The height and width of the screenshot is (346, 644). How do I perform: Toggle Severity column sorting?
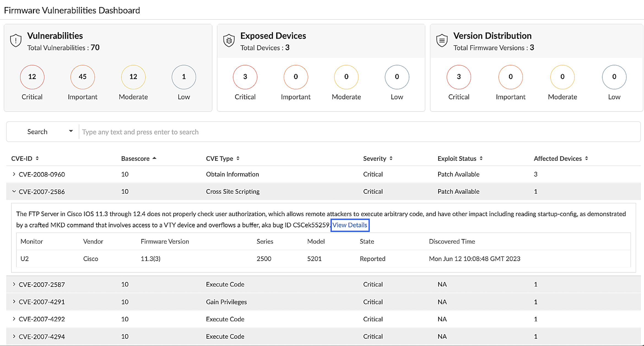391,158
